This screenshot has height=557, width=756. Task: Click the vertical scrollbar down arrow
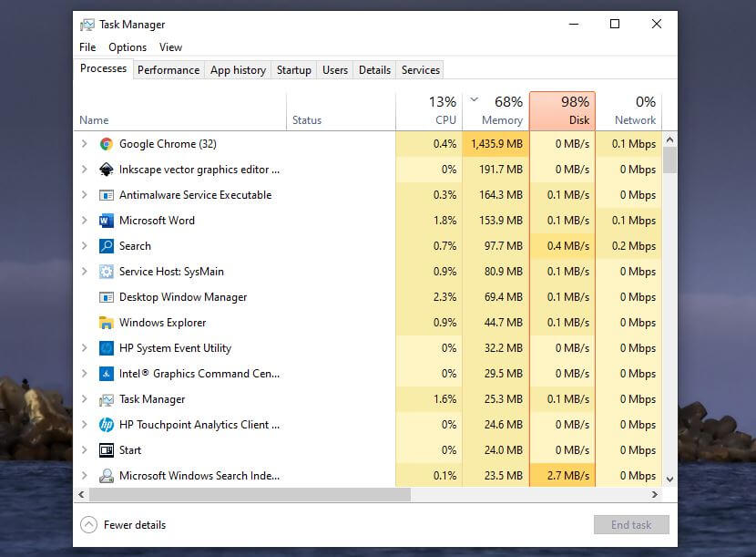669,480
